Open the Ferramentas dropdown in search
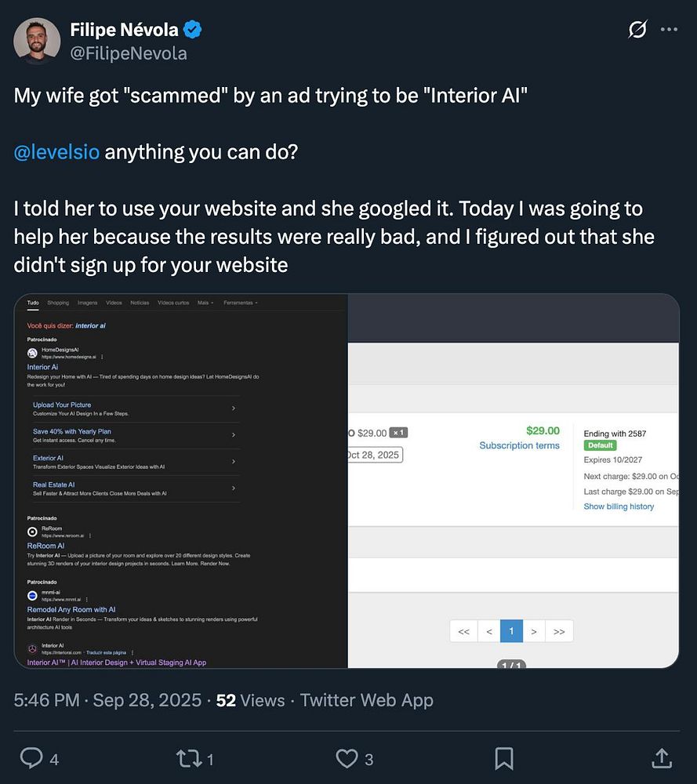 click(x=240, y=303)
